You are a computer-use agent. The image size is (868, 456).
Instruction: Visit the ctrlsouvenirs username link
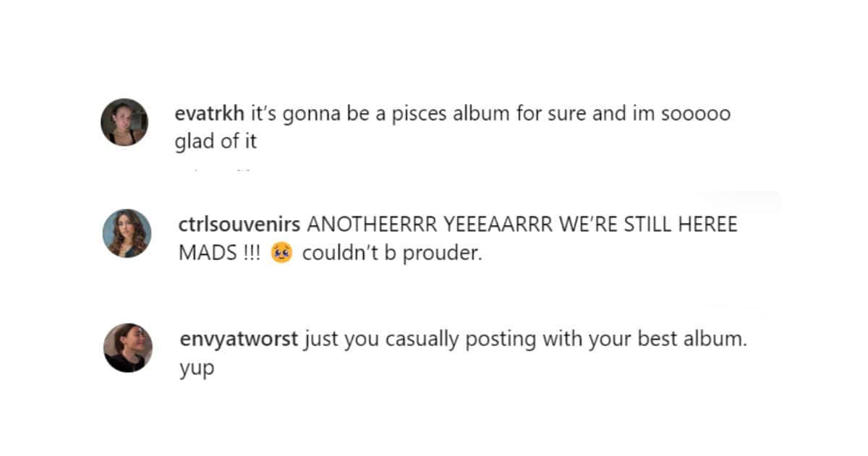pyautogui.click(x=240, y=224)
